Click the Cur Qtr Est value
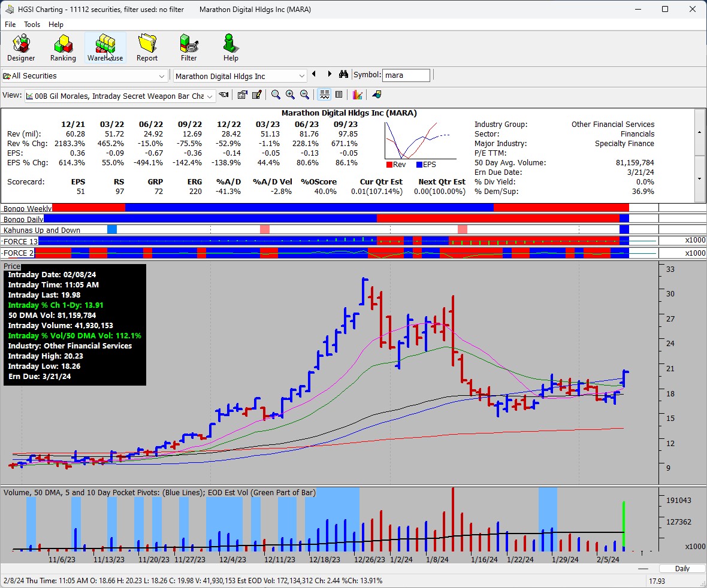 [376, 192]
